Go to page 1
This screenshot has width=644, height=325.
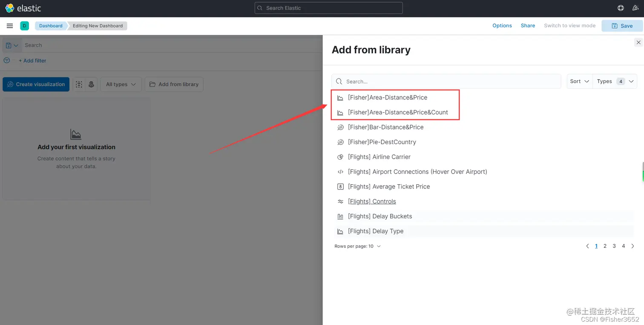coord(596,246)
